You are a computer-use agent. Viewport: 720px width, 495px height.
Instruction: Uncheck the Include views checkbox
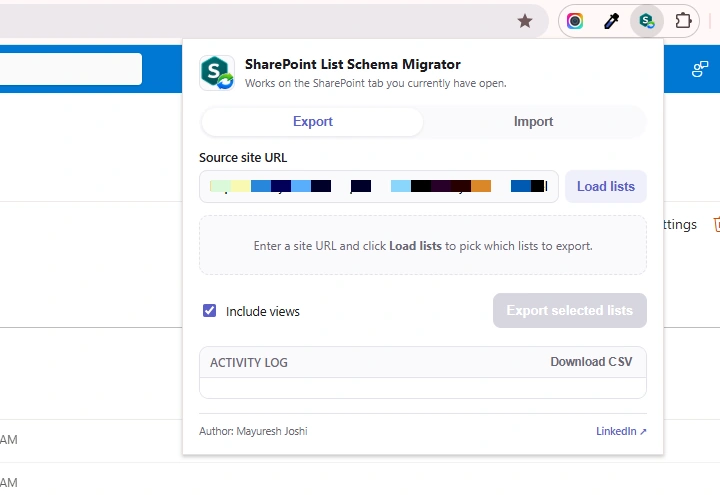click(209, 311)
